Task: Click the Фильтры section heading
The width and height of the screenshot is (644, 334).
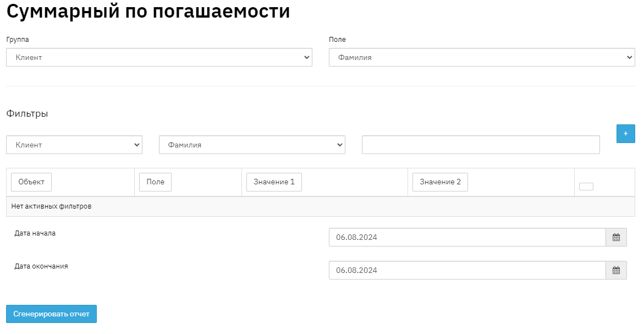Action: (x=27, y=113)
